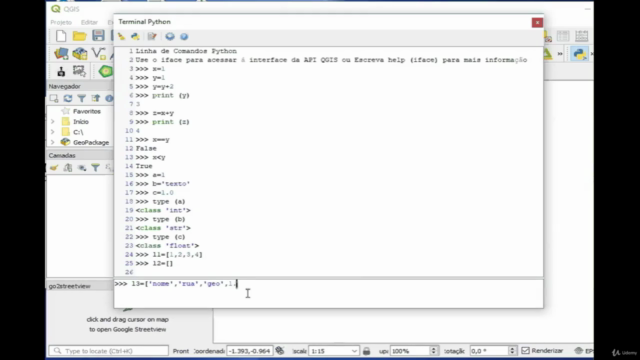Expand the toolbar overflow chevron near Python icon

[560, 53]
